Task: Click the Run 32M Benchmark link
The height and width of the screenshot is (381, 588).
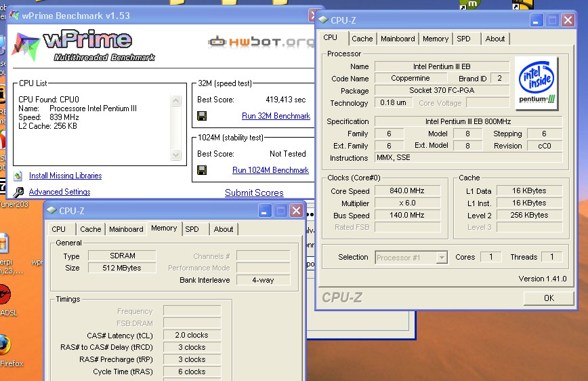Action: pyautogui.click(x=276, y=116)
